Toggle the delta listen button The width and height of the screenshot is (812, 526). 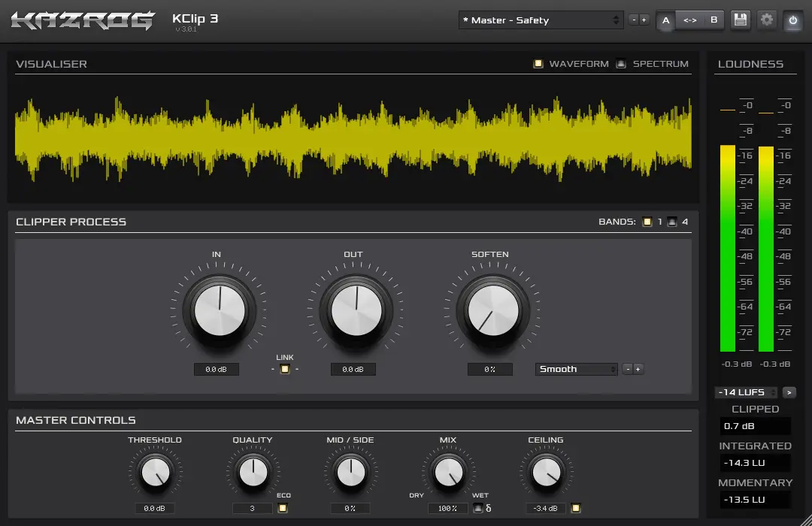478,509
